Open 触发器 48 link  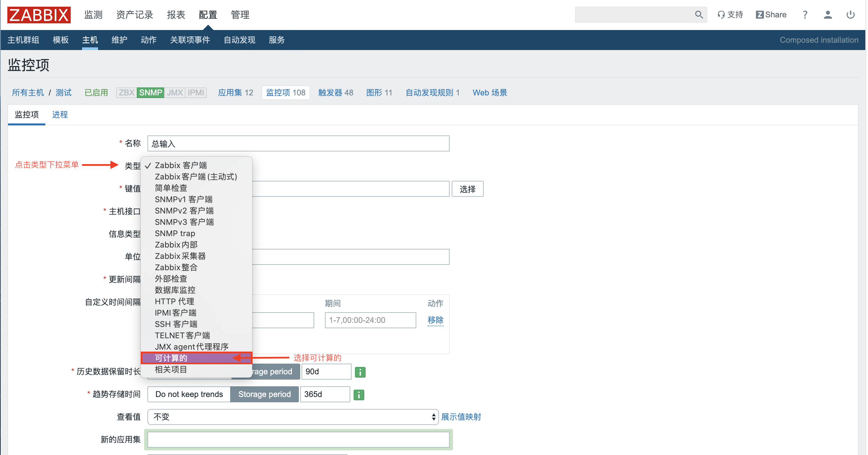pyautogui.click(x=336, y=93)
